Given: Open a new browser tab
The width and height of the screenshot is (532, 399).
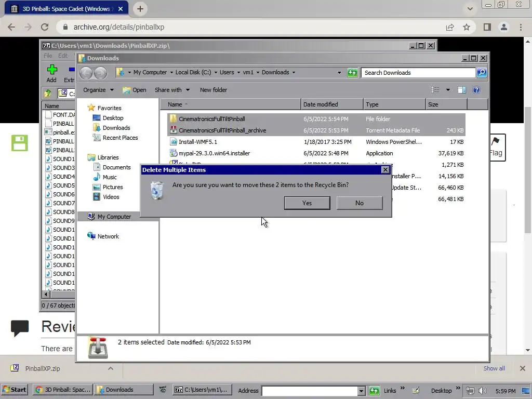Looking at the screenshot, I should pyautogui.click(x=140, y=9).
